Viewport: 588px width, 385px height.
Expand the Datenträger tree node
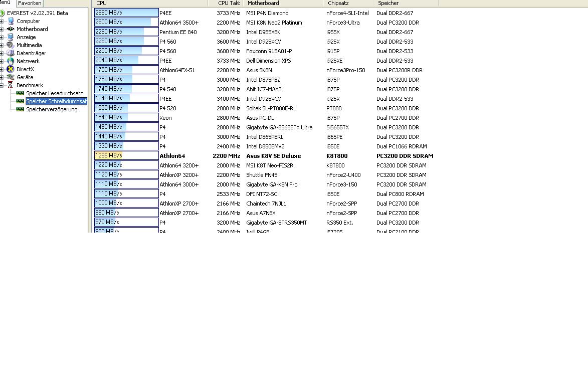click(x=2, y=53)
